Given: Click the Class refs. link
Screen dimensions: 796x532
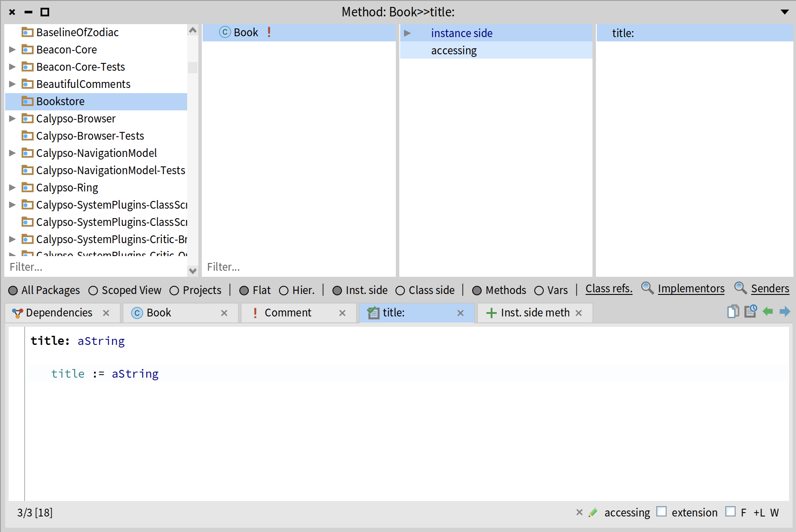Looking at the screenshot, I should coord(608,289).
